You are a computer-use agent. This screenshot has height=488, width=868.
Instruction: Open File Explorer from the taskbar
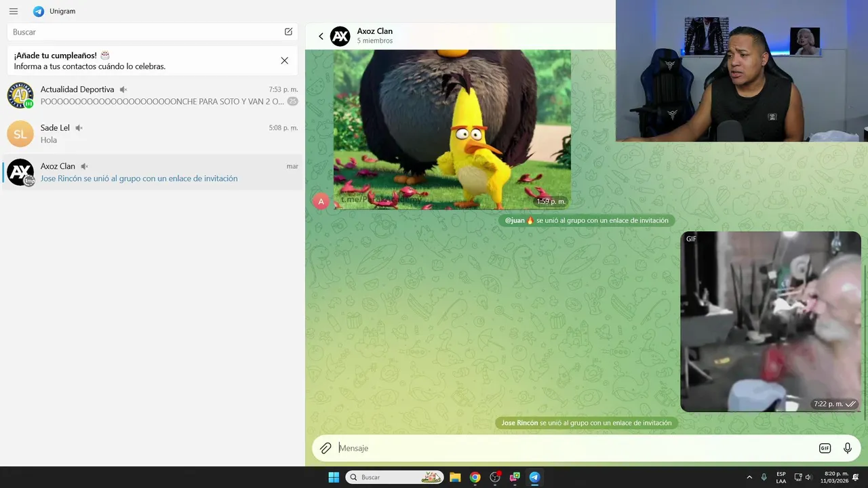click(x=455, y=477)
